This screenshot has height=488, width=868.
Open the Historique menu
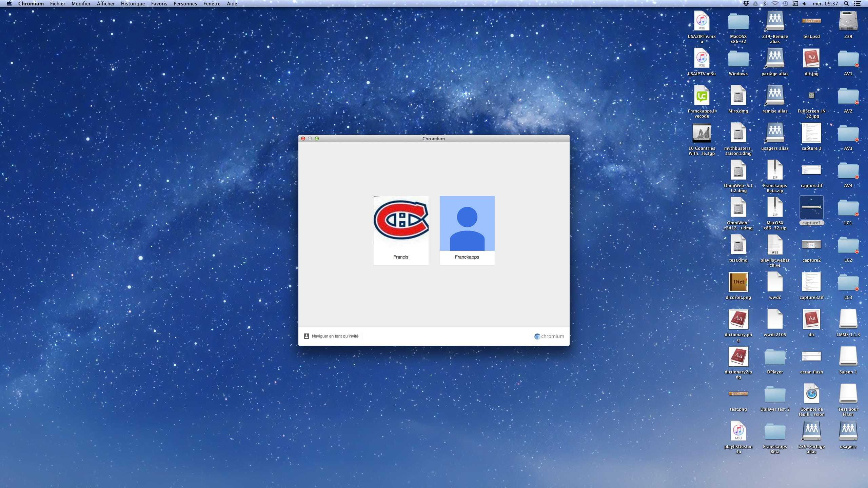133,4
